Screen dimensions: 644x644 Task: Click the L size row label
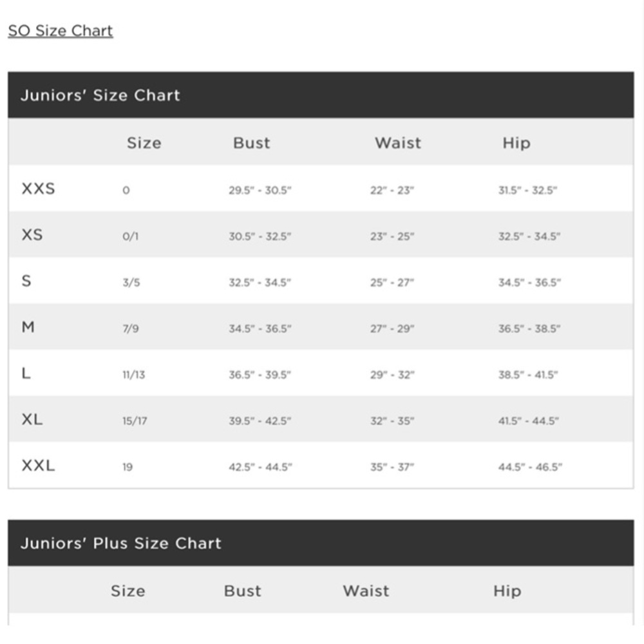coord(26,373)
